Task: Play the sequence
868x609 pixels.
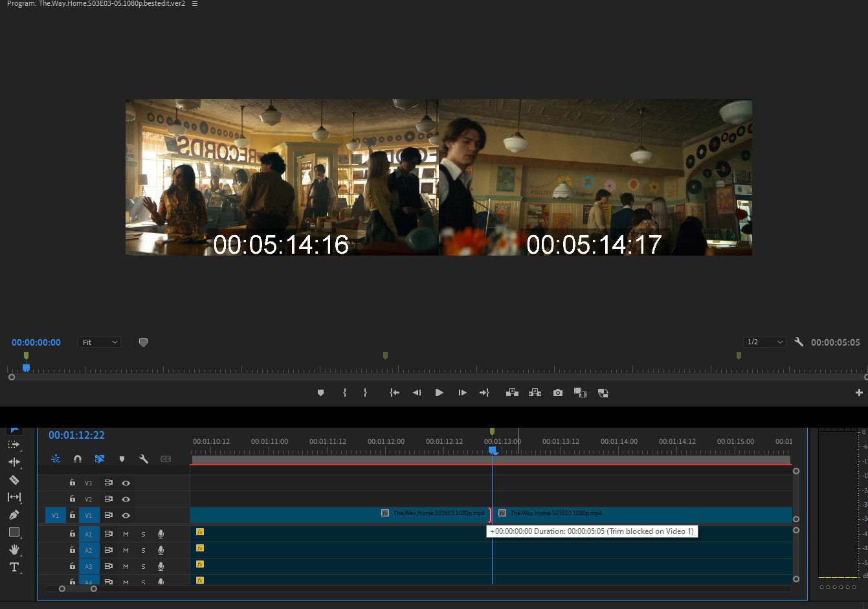Action: (x=440, y=393)
